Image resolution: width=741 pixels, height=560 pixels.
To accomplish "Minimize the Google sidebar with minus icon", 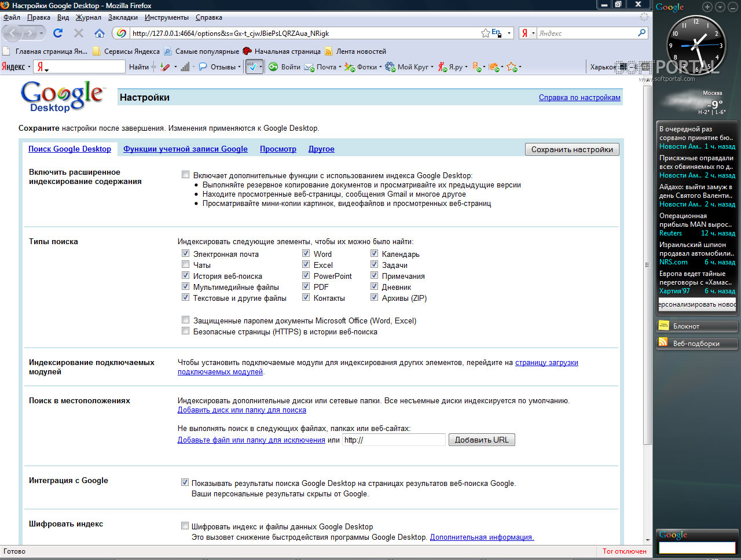I will [x=732, y=7].
